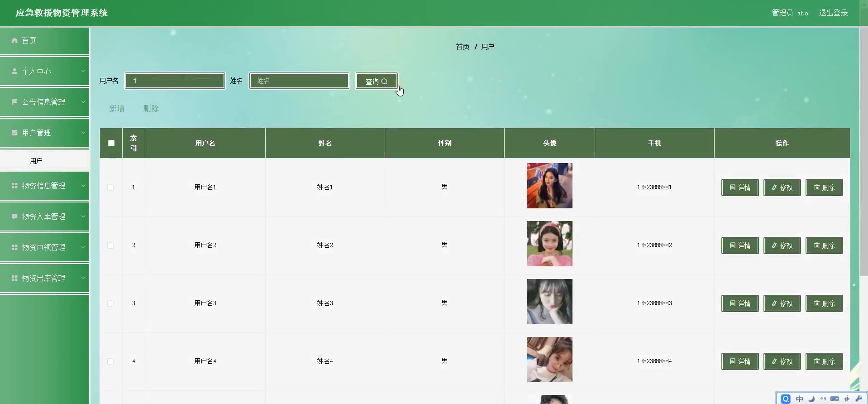
Task: Click the magnifier icon in IME tray bar
Action: pyautogui.click(x=786, y=399)
